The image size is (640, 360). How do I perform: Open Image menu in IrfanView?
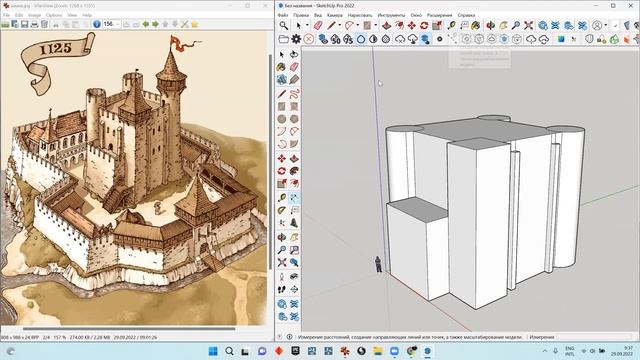point(34,15)
